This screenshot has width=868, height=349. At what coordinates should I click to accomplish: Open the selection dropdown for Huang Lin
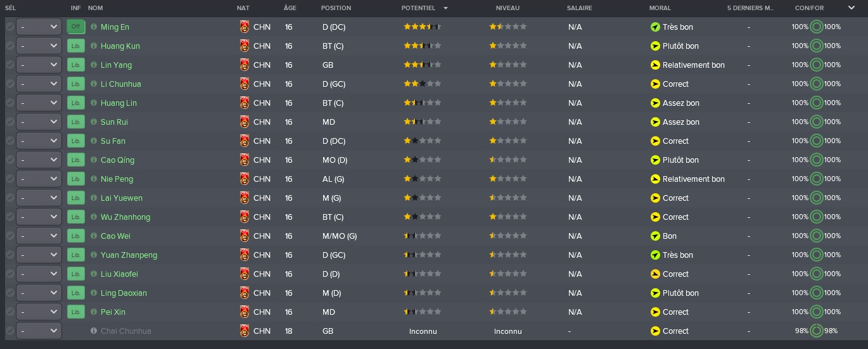(39, 103)
